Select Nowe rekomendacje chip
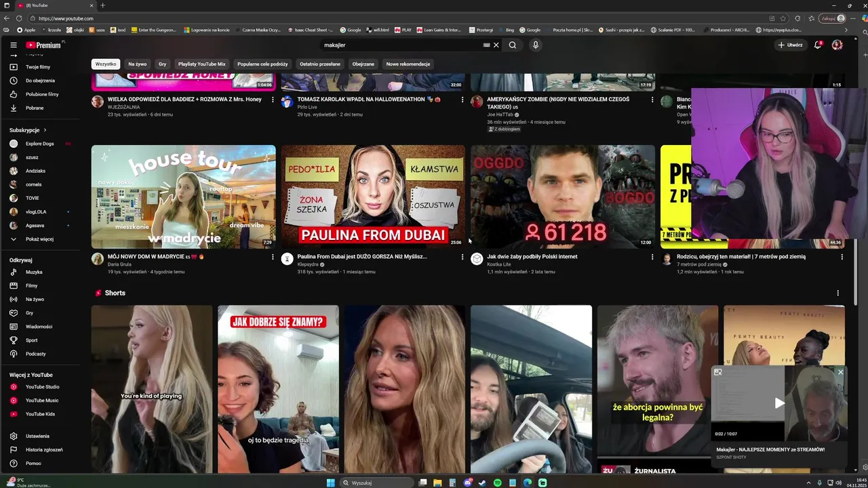This screenshot has width=868, height=488. tap(408, 64)
